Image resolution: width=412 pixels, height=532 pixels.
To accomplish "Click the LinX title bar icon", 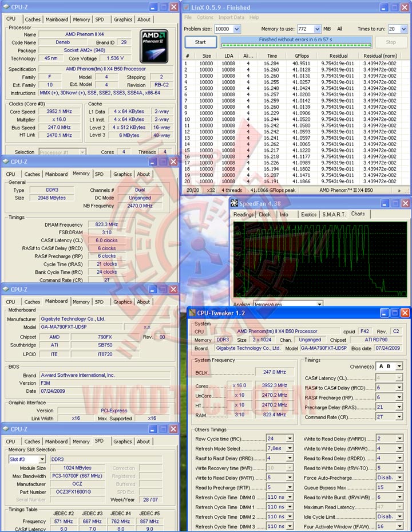I will click(187, 7).
